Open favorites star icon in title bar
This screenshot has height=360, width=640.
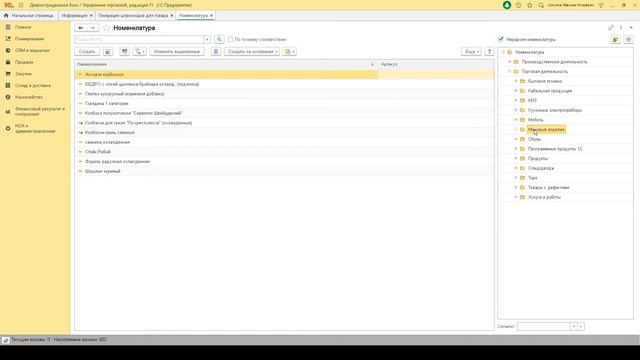coord(530,5)
